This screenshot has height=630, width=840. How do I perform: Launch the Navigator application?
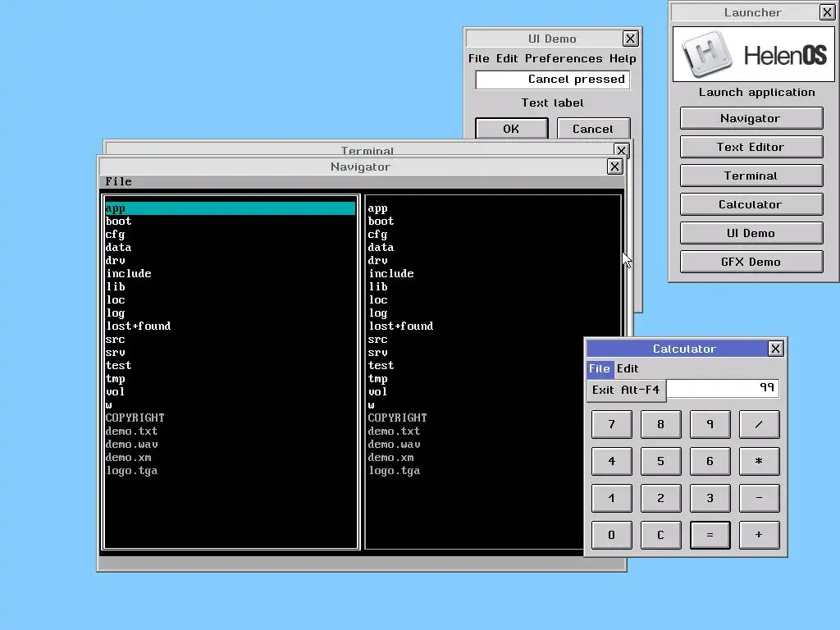tap(751, 118)
